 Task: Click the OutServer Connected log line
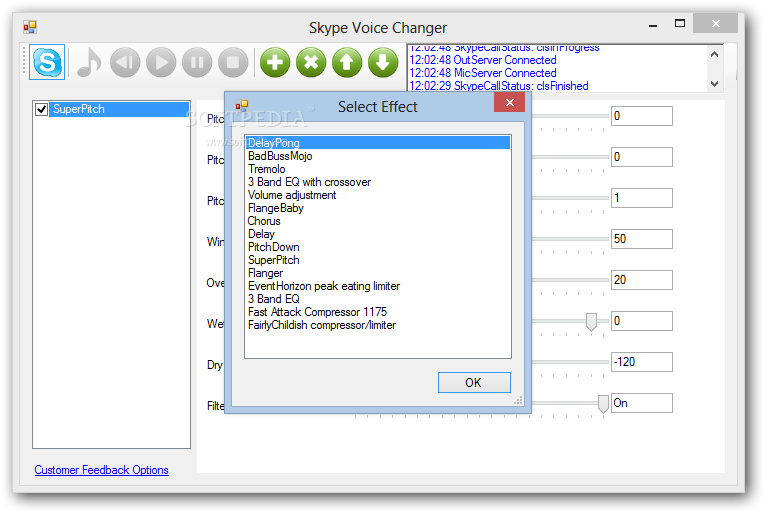pos(483,60)
